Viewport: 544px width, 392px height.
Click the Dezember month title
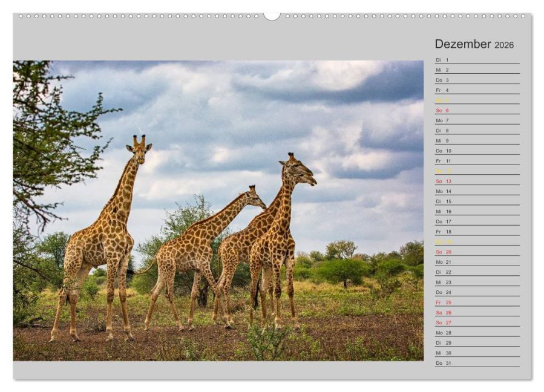(462, 44)
